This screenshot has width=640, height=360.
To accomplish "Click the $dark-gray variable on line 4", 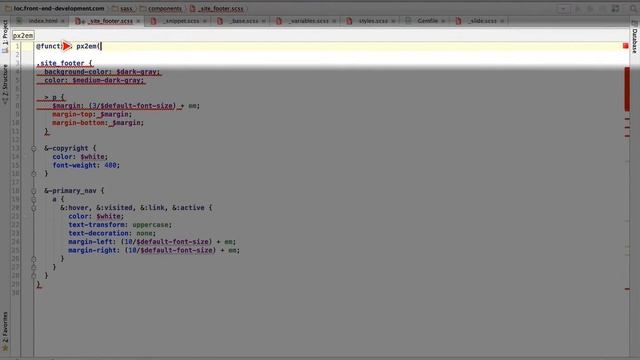I will 136,72.
